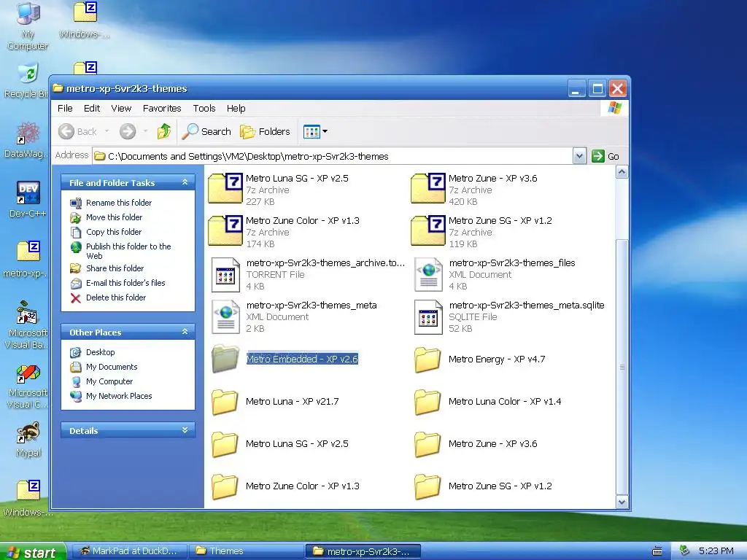747x560 pixels.
Task: Select Metro Zune XP v3.6 7z archive icon
Action: 428,188
